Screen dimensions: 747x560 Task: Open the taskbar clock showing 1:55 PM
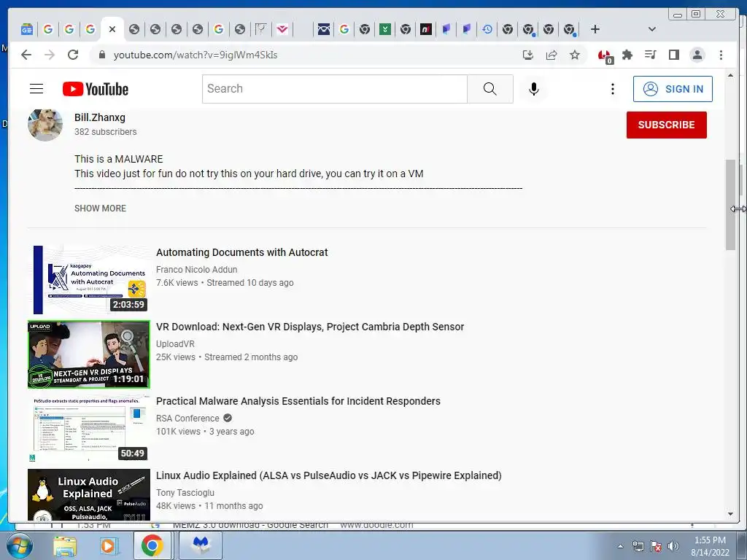coord(710,546)
